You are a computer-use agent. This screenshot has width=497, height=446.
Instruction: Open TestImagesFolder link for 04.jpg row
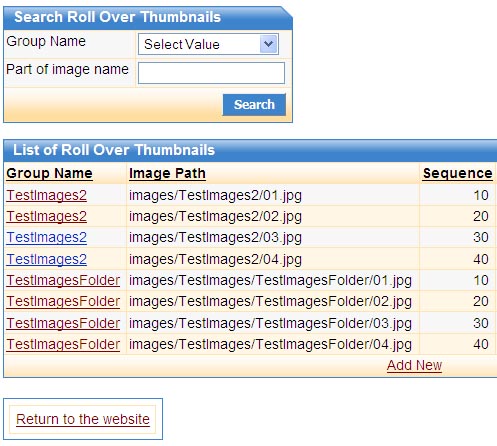(x=63, y=344)
